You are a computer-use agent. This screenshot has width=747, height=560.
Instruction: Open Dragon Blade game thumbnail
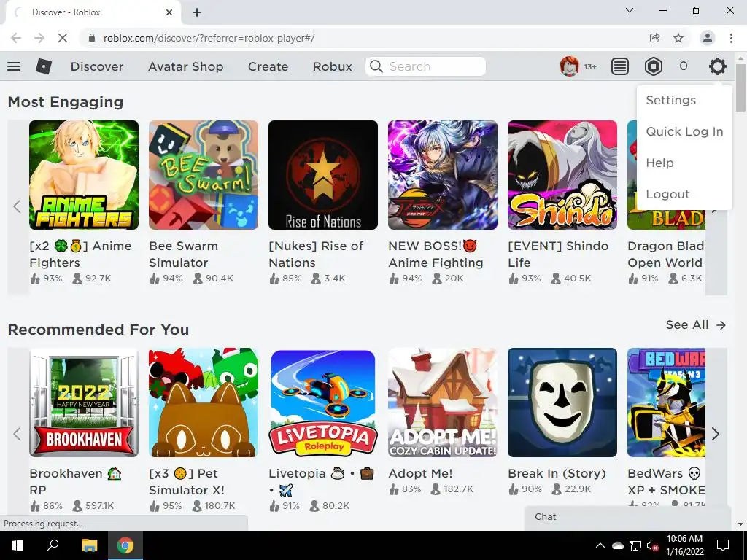coord(666,175)
